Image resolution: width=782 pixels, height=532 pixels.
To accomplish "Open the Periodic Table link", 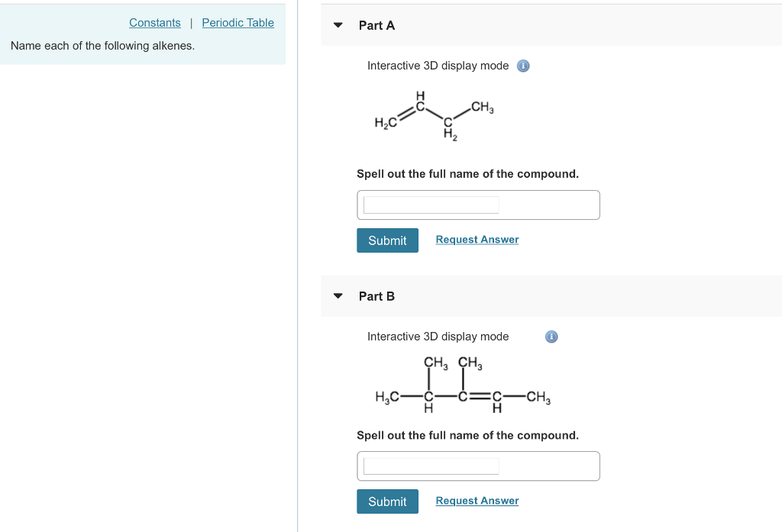I will tap(238, 22).
